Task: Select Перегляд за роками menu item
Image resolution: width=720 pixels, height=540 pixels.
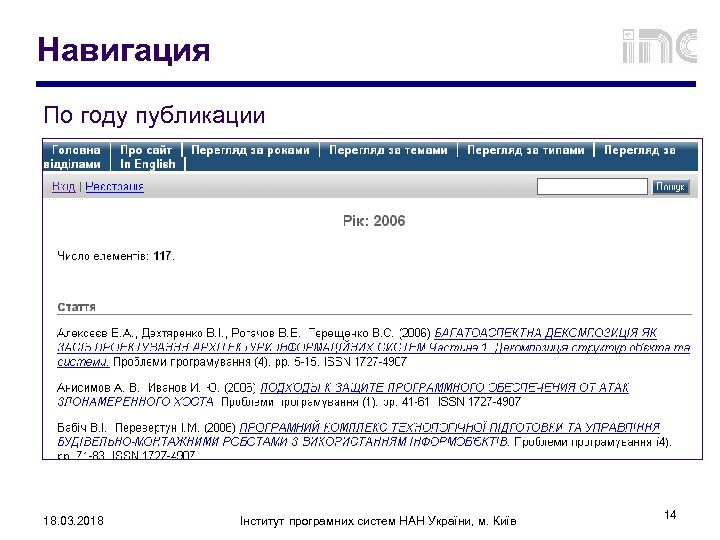Action: click(x=250, y=150)
